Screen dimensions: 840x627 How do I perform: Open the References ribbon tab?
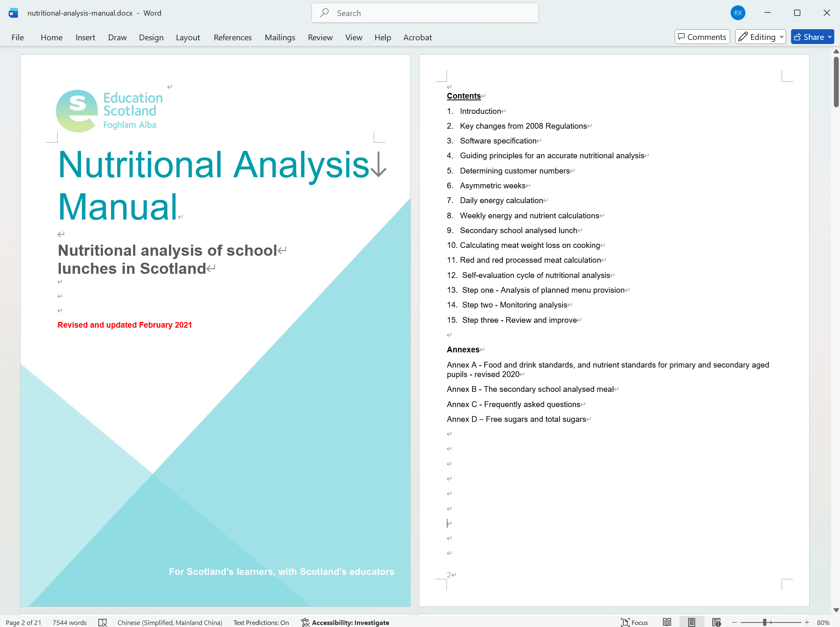point(232,37)
